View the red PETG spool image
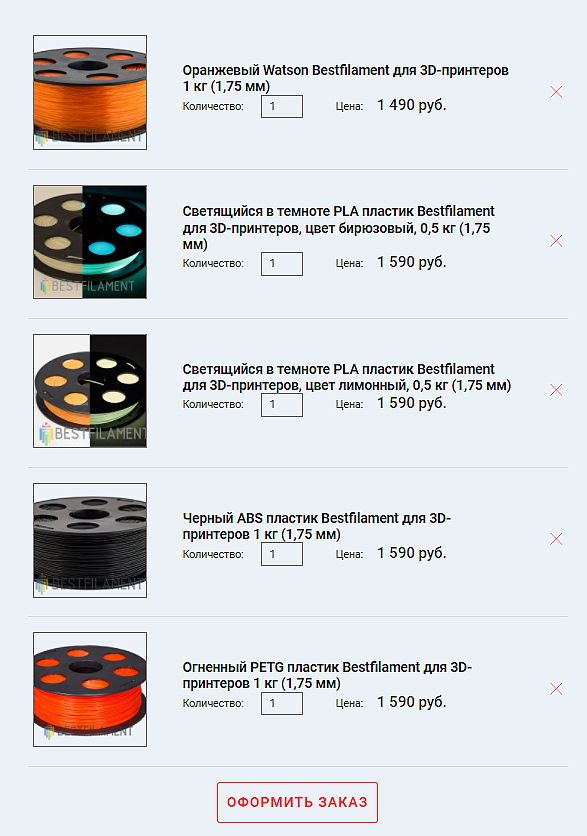The height and width of the screenshot is (836, 587). pos(90,689)
